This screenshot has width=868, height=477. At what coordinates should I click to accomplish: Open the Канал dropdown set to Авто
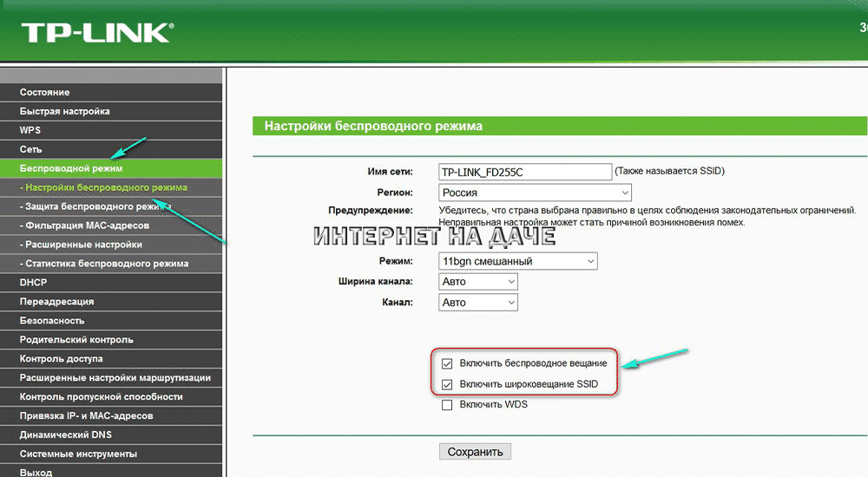tap(478, 303)
